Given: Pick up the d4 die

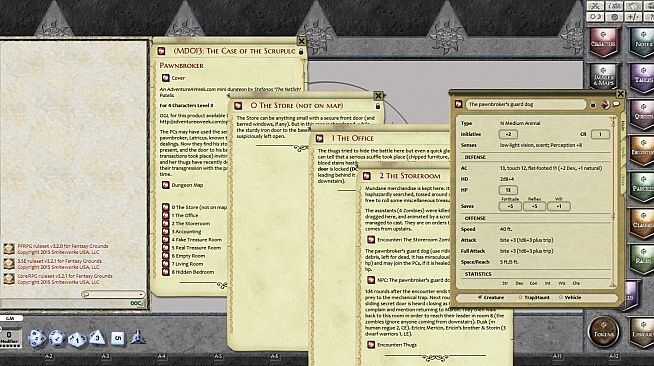Looking at the screenshot, I should click(137, 337).
